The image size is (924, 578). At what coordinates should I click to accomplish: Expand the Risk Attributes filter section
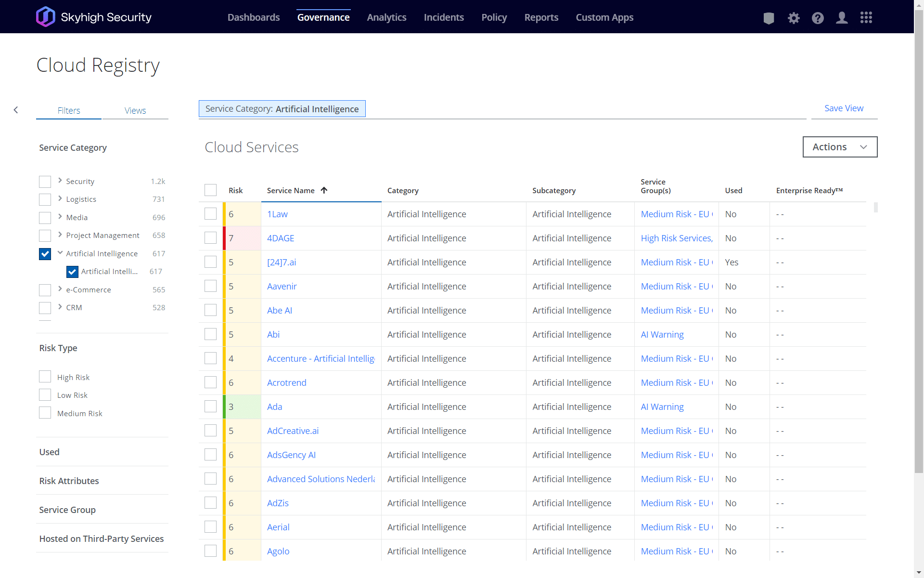[x=69, y=481]
